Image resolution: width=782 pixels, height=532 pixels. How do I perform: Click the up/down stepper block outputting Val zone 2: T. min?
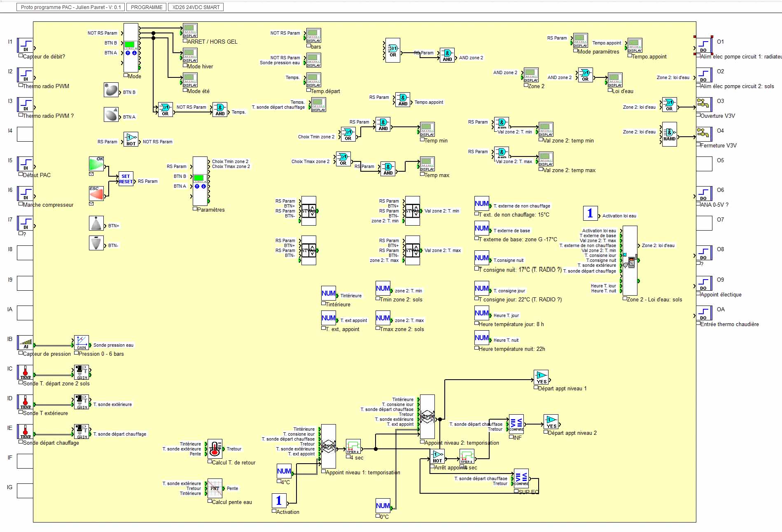coord(413,211)
